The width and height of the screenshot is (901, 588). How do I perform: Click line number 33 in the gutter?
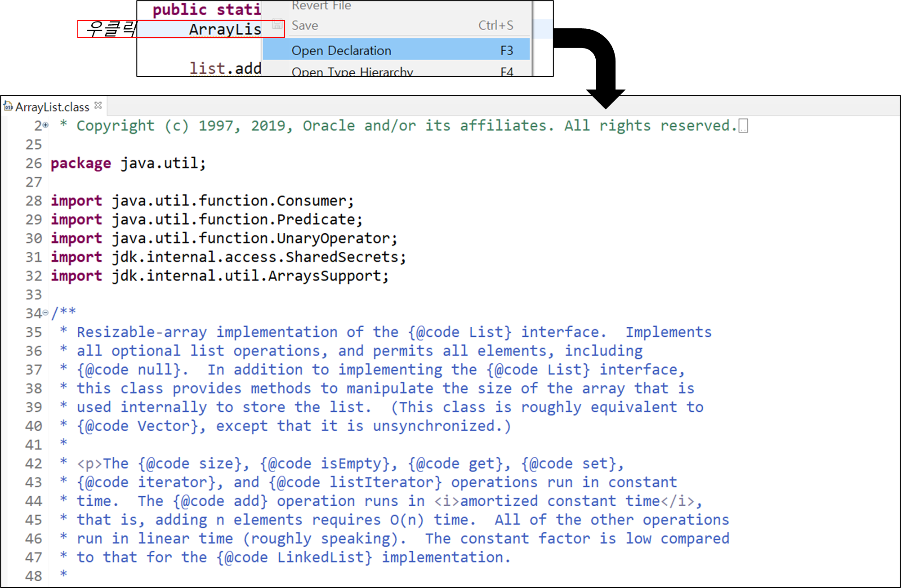point(34,295)
